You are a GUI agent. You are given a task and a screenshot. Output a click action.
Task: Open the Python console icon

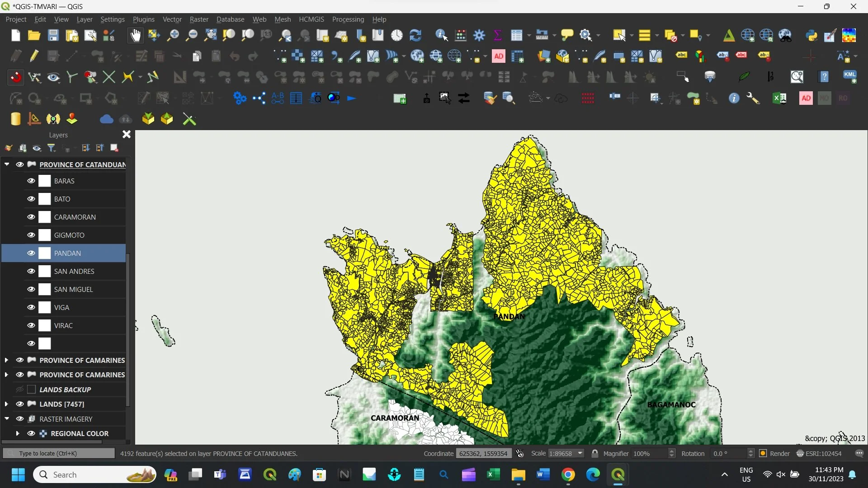click(x=811, y=35)
